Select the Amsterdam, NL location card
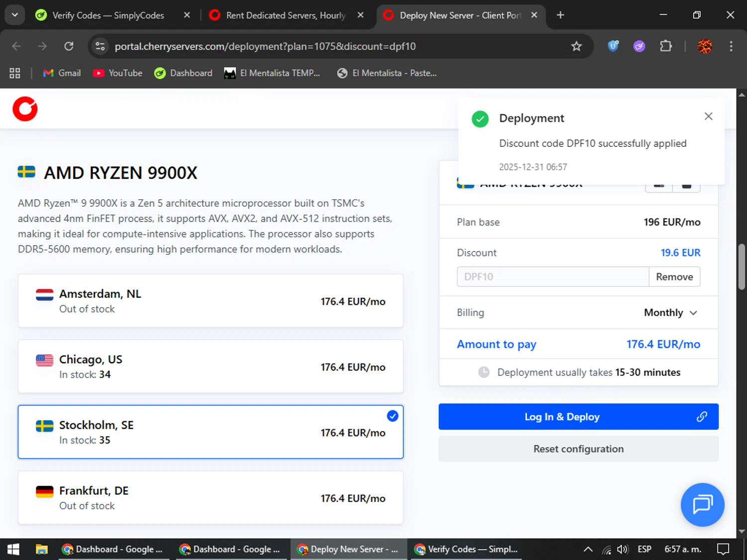Image resolution: width=747 pixels, height=560 pixels. point(211,301)
